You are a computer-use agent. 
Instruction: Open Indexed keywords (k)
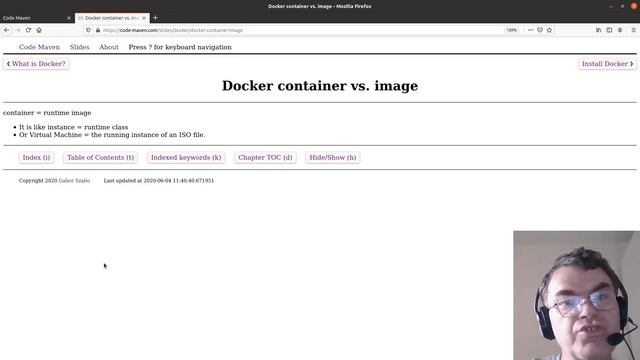coord(186,158)
